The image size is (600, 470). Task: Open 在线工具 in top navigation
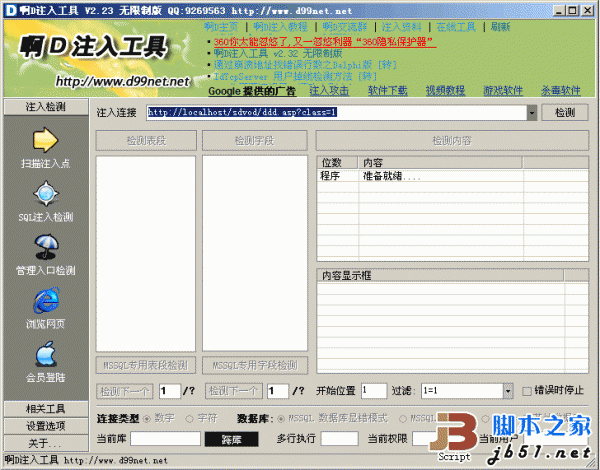pos(456,27)
